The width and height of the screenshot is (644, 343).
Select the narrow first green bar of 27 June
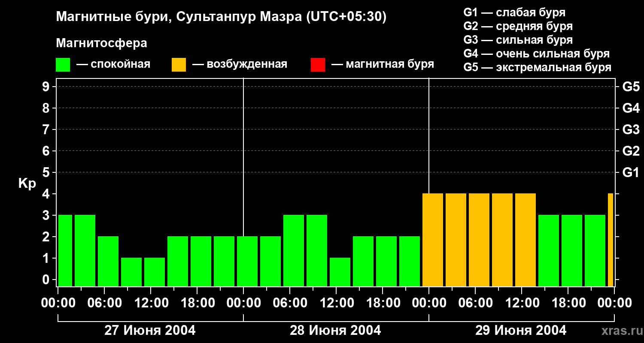(x=65, y=250)
